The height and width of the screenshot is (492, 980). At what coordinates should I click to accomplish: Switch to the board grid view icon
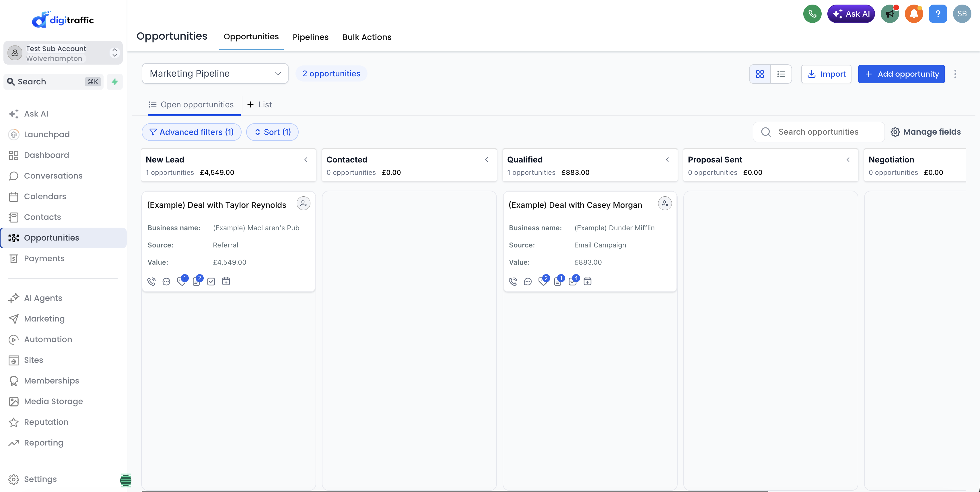(x=760, y=74)
